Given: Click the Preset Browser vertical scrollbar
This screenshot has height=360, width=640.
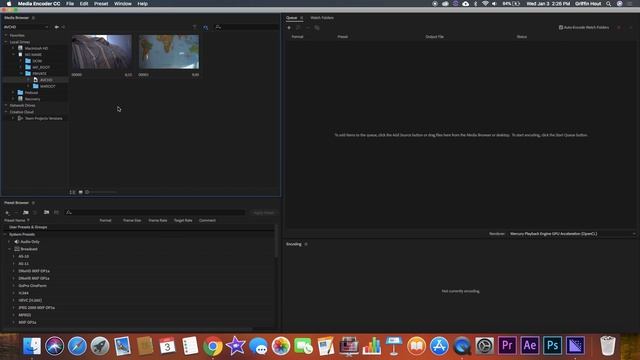Looking at the screenshot, I should tap(276, 241).
